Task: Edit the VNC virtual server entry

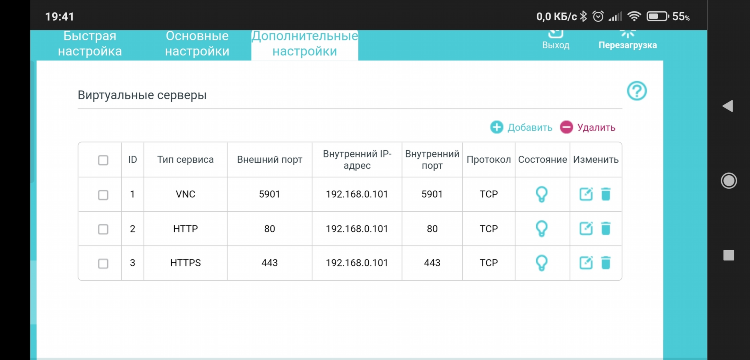Action: coord(586,194)
